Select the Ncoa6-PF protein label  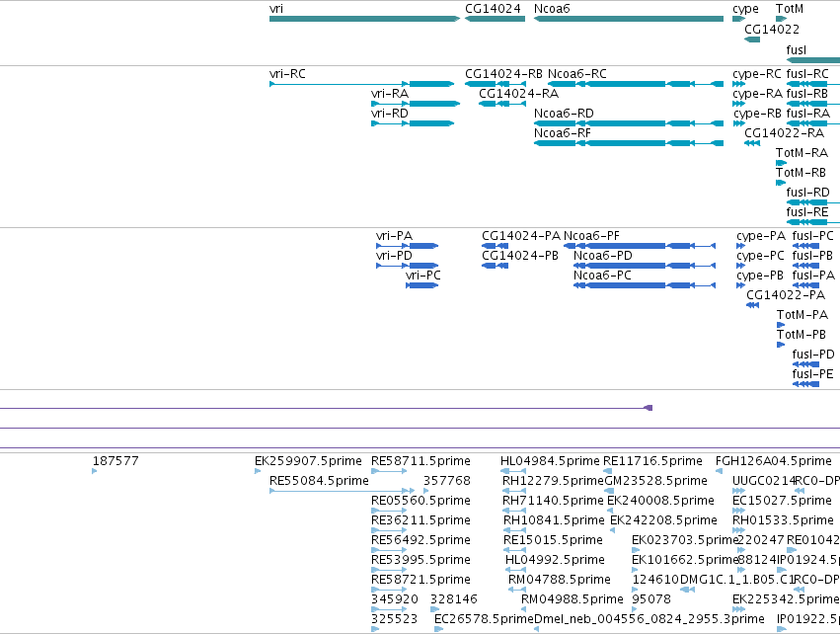click(x=591, y=236)
